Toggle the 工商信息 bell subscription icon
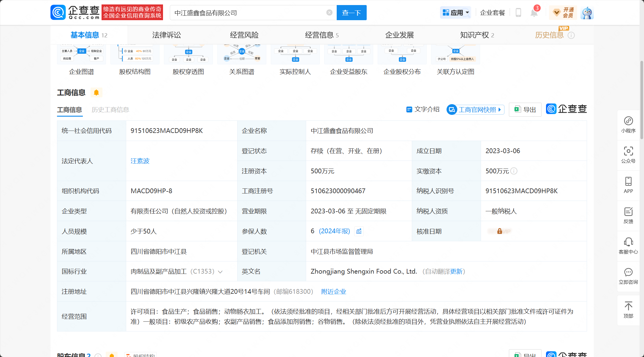Screen dimensions: 644x357 (x=96, y=93)
